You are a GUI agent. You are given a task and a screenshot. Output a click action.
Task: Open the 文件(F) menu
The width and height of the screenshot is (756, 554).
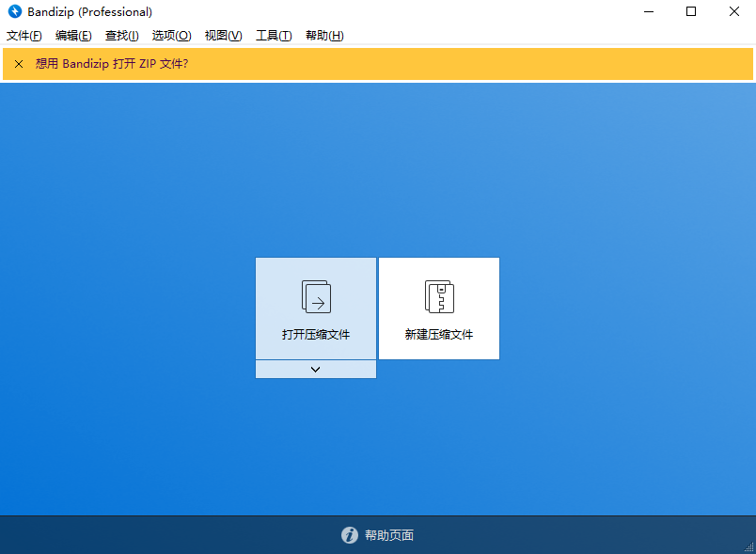click(24, 36)
